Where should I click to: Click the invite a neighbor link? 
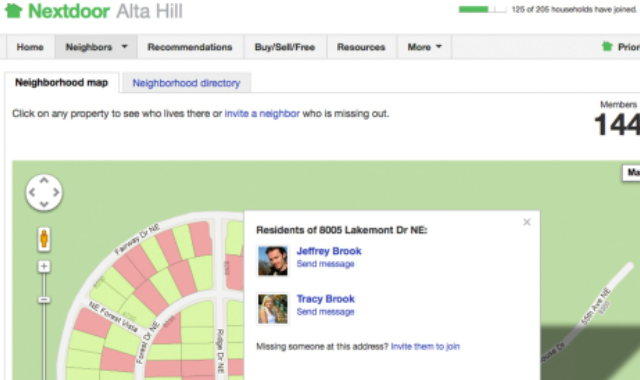coord(262,113)
